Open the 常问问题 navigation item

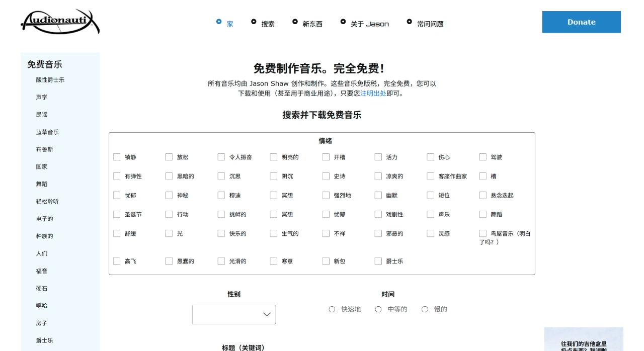[430, 24]
